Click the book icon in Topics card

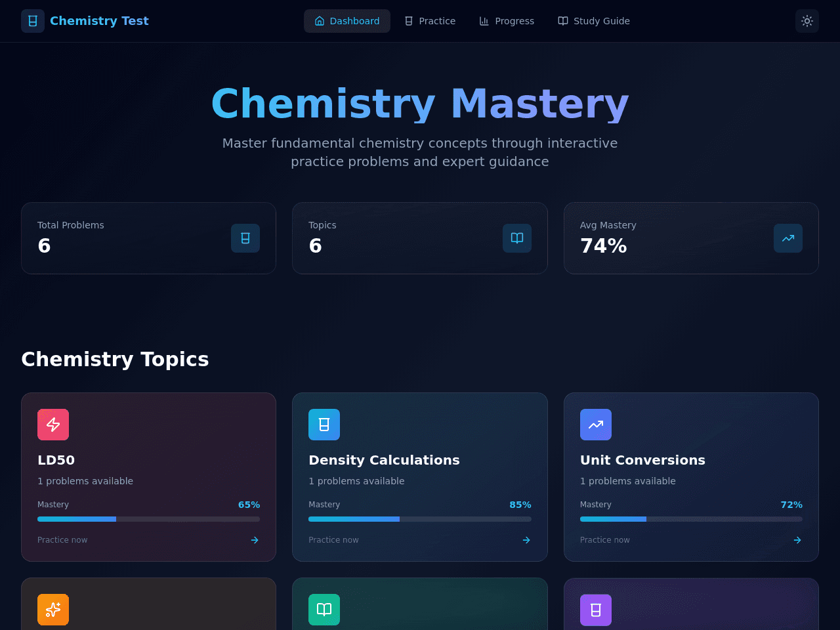click(x=517, y=238)
